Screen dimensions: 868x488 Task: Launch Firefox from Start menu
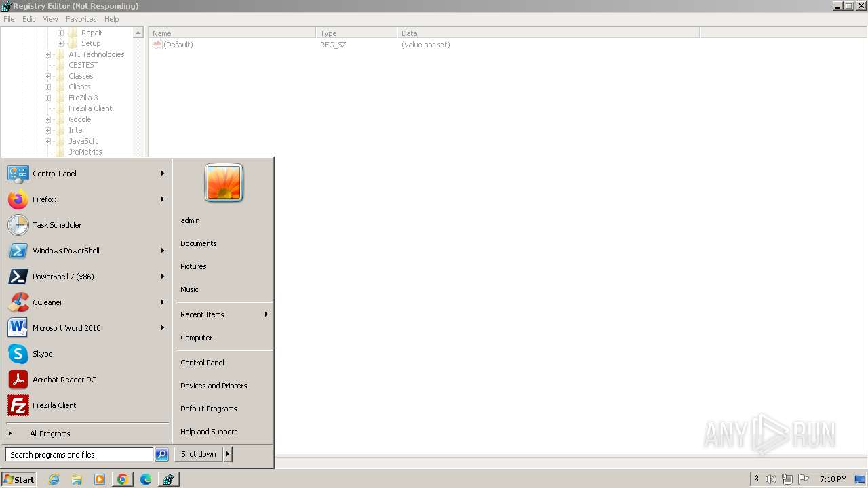18,199
